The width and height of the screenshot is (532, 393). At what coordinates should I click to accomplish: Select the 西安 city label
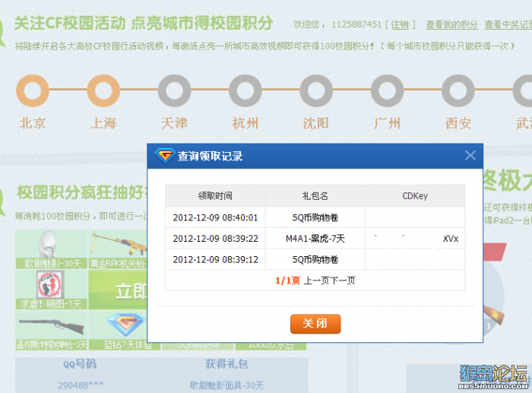pos(458,123)
